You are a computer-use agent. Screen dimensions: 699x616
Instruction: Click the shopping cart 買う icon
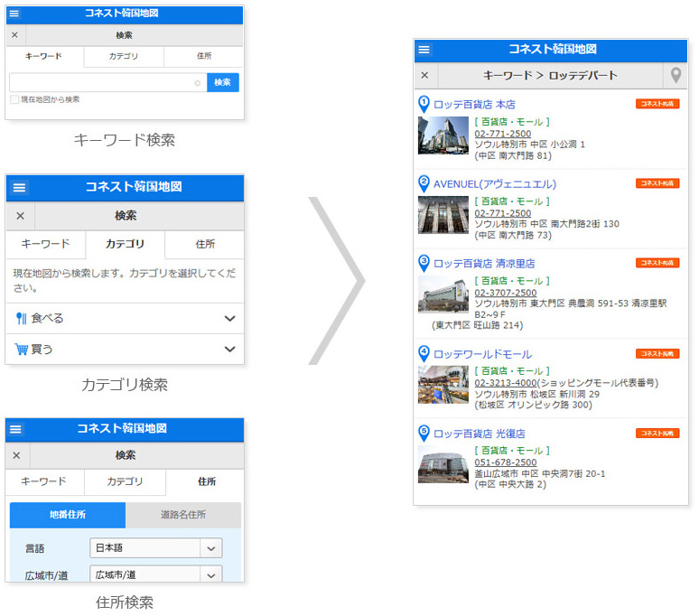click(x=21, y=350)
